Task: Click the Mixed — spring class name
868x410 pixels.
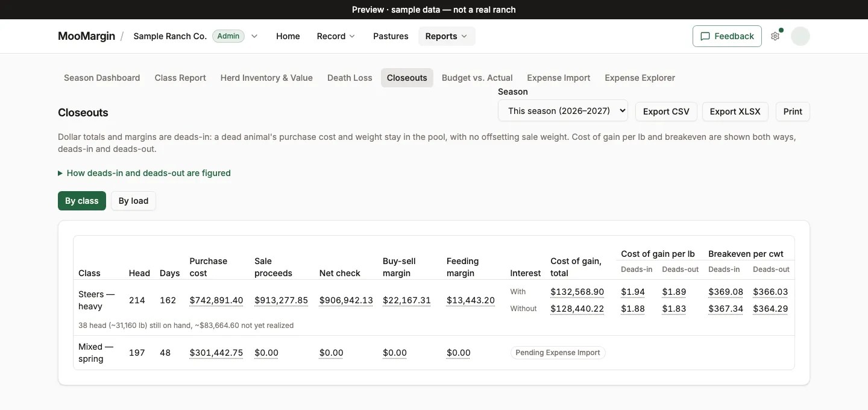Action: coord(96,353)
